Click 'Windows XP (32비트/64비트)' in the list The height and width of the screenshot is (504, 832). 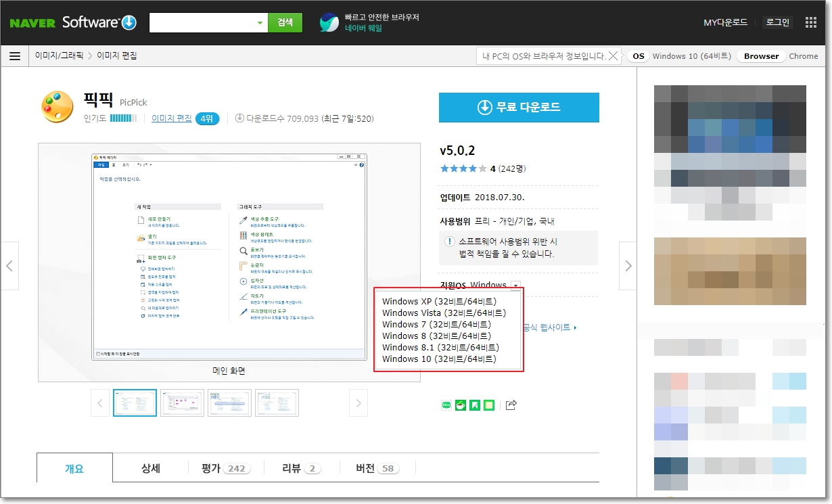click(440, 301)
